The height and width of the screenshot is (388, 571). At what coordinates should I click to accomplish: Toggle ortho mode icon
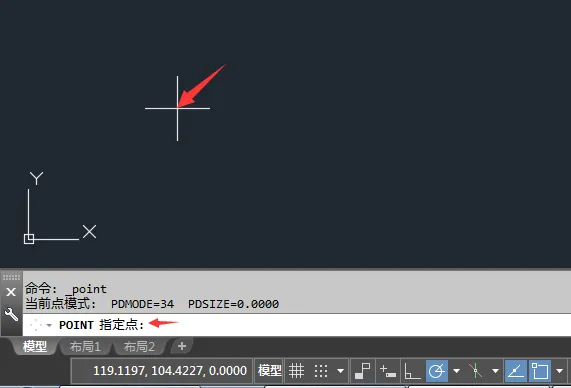point(412,371)
